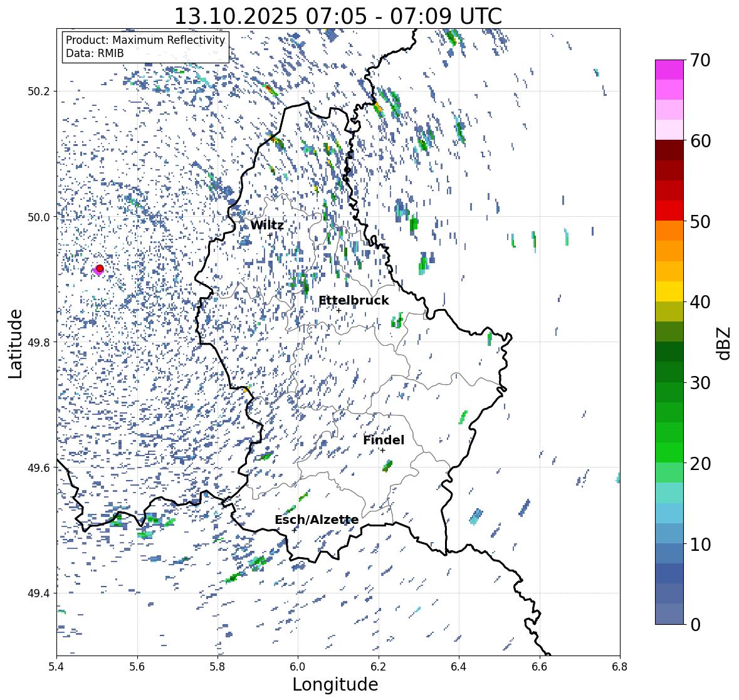The height and width of the screenshot is (700, 739).
Task: Click the Esch/Alzette station cross marker
Action: (x=295, y=530)
